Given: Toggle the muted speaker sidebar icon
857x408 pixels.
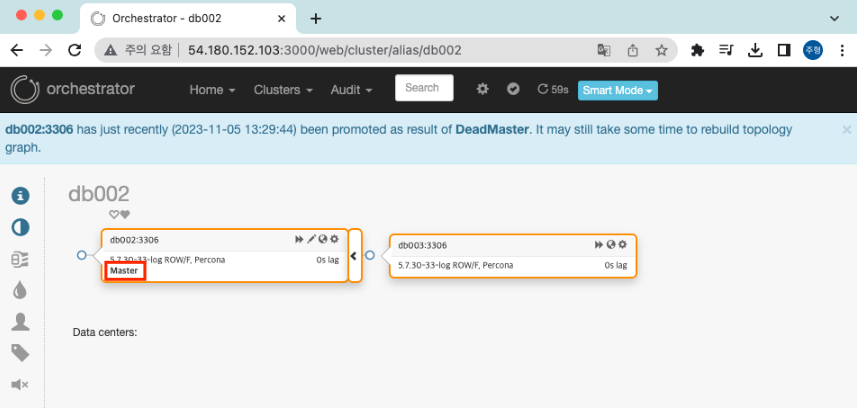Looking at the screenshot, I should (20, 385).
